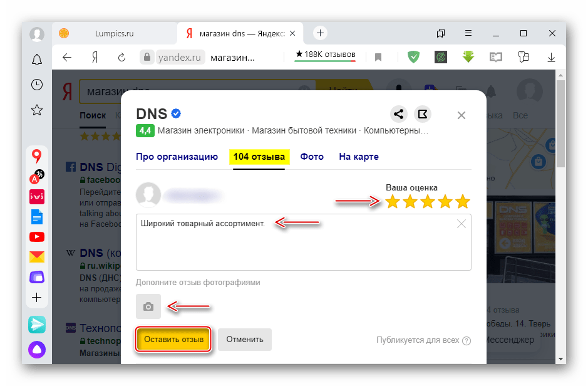Add a site with sidebar plus button
Viewport: 588px width, 386px height.
click(x=37, y=298)
